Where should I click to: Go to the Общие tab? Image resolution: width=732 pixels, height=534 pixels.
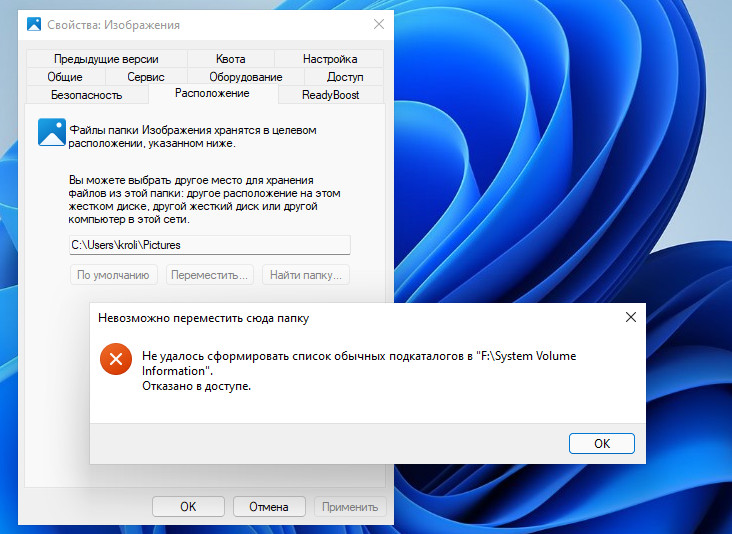[65, 77]
